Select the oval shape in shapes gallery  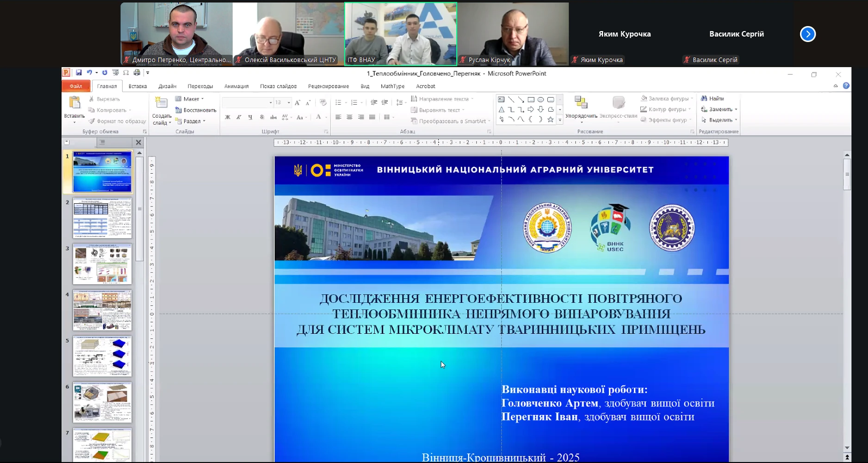[x=540, y=100]
